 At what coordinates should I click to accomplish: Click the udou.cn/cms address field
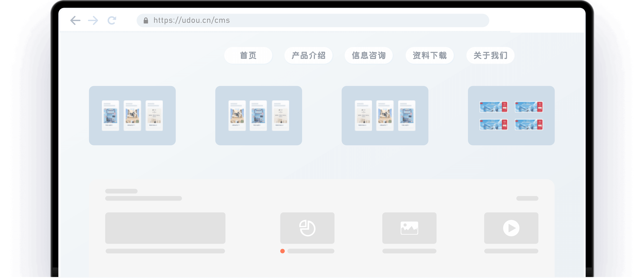coord(313,20)
